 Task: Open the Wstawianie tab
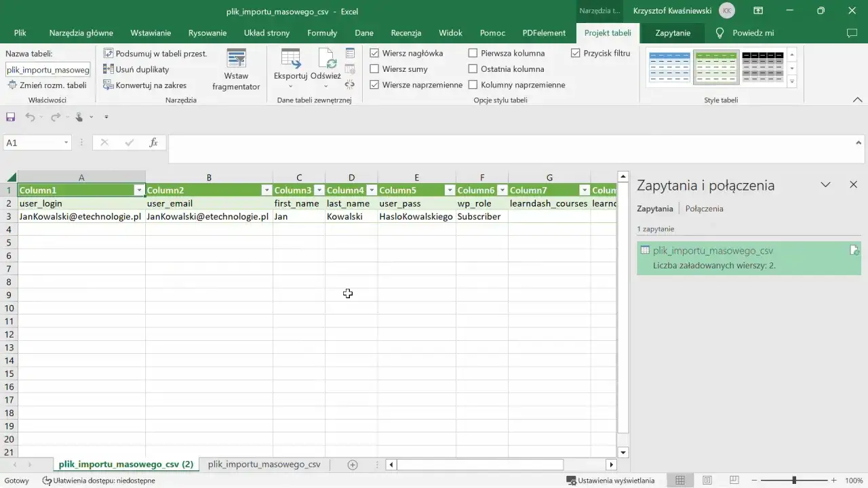pos(151,33)
